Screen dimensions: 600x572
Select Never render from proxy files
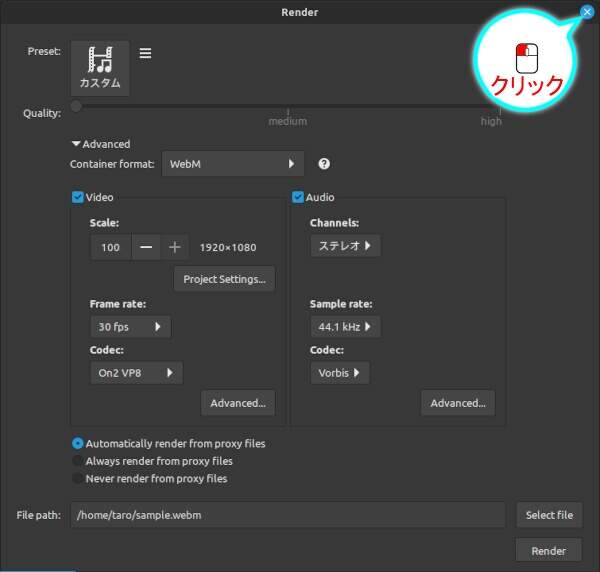pyautogui.click(x=78, y=478)
